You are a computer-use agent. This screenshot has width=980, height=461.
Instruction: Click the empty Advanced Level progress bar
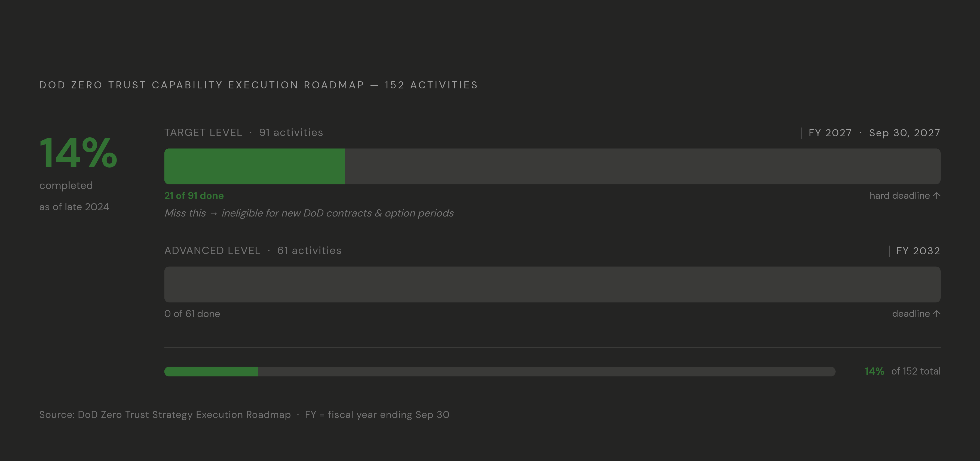[552, 284]
